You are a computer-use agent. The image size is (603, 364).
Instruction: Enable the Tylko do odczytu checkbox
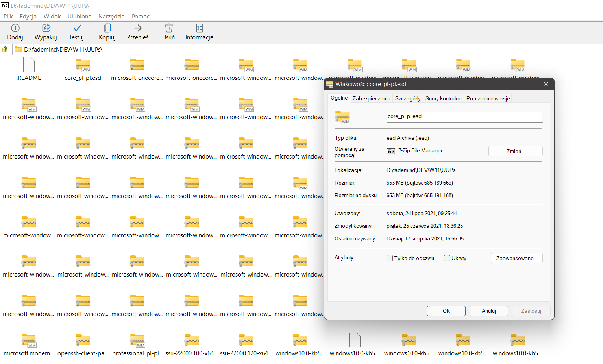click(390, 258)
